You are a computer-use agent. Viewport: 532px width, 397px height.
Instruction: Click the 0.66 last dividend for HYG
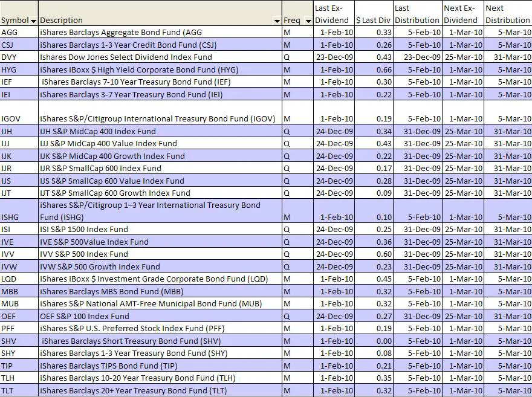(x=374, y=69)
